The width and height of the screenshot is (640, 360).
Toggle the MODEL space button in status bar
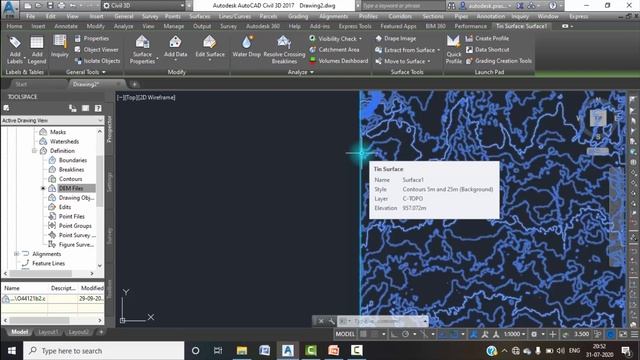coord(345,334)
